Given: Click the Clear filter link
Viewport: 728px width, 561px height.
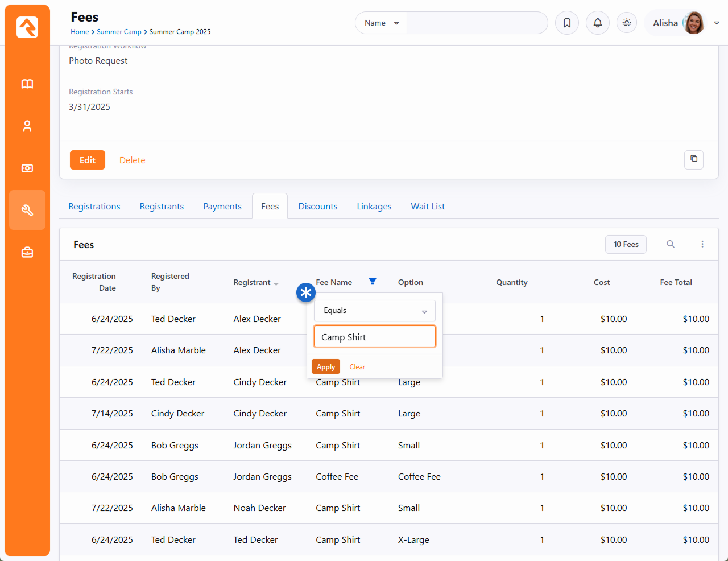Looking at the screenshot, I should coord(357,367).
